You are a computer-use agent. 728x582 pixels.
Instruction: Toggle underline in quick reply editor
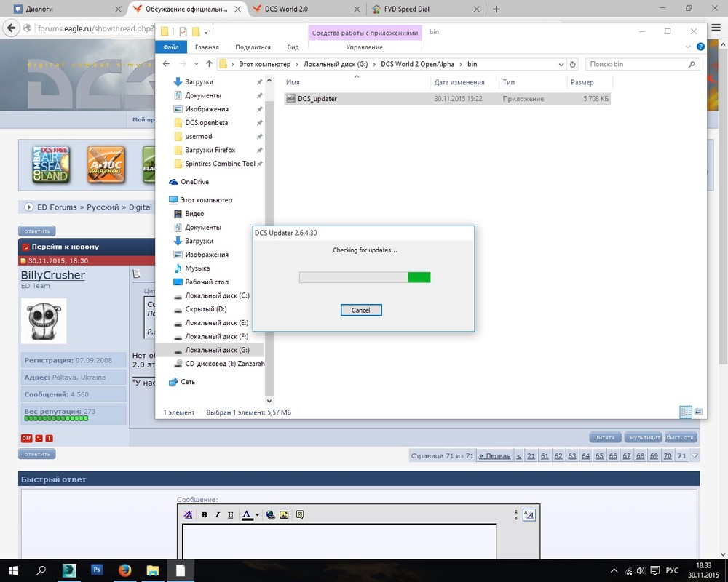pyautogui.click(x=230, y=514)
